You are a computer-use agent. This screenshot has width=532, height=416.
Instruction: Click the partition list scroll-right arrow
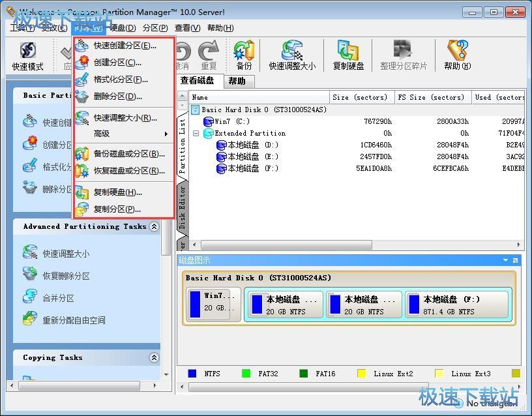[x=519, y=245]
